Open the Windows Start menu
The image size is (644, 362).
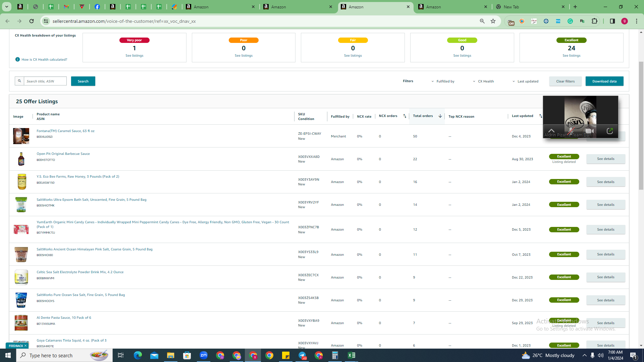pyautogui.click(x=8, y=355)
